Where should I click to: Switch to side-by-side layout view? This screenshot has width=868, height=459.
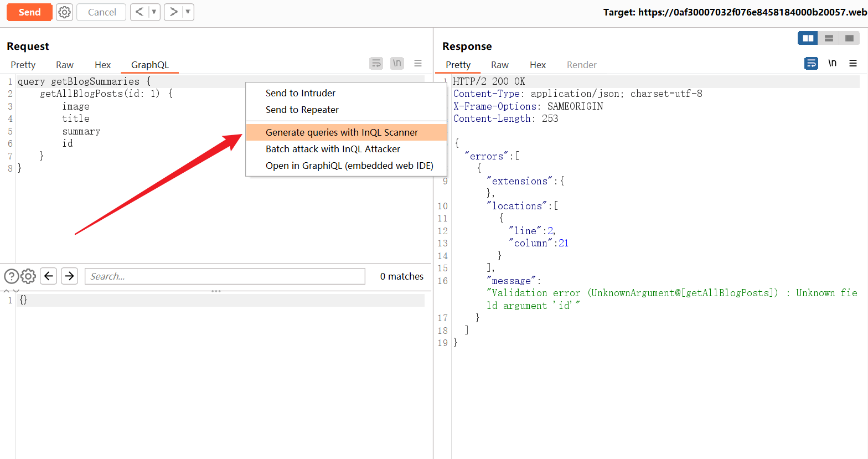808,38
